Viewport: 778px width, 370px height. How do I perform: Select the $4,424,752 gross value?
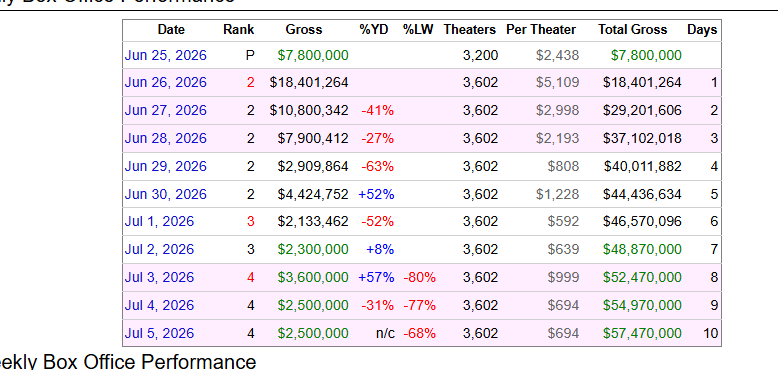pyautogui.click(x=313, y=194)
